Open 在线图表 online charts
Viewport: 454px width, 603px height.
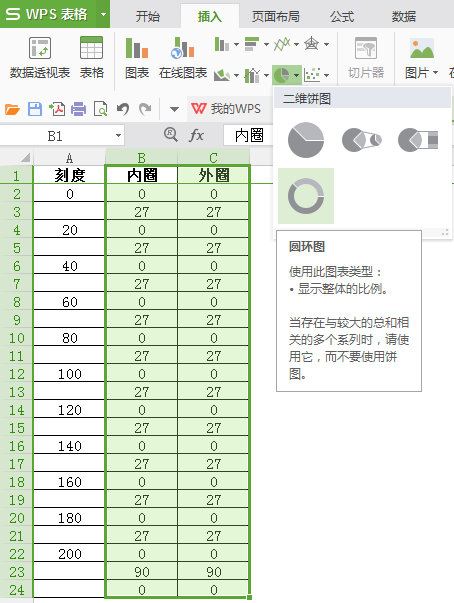pyautogui.click(x=183, y=58)
